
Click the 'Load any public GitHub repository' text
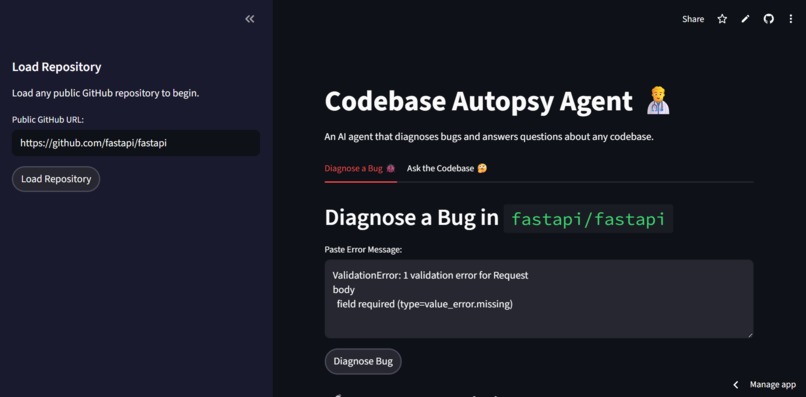pos(105,94)
